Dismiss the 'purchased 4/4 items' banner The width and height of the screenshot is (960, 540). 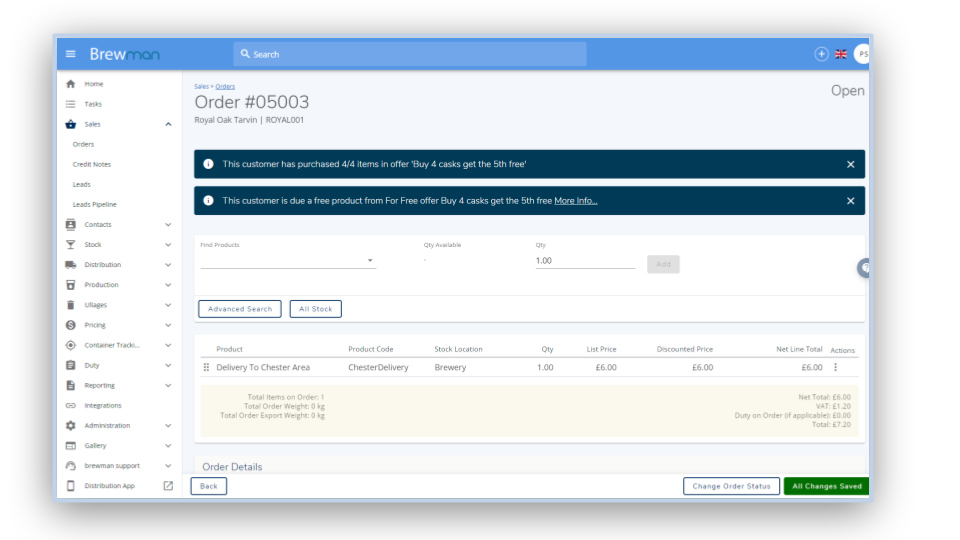pyautogui.click(x=850, y=164)
